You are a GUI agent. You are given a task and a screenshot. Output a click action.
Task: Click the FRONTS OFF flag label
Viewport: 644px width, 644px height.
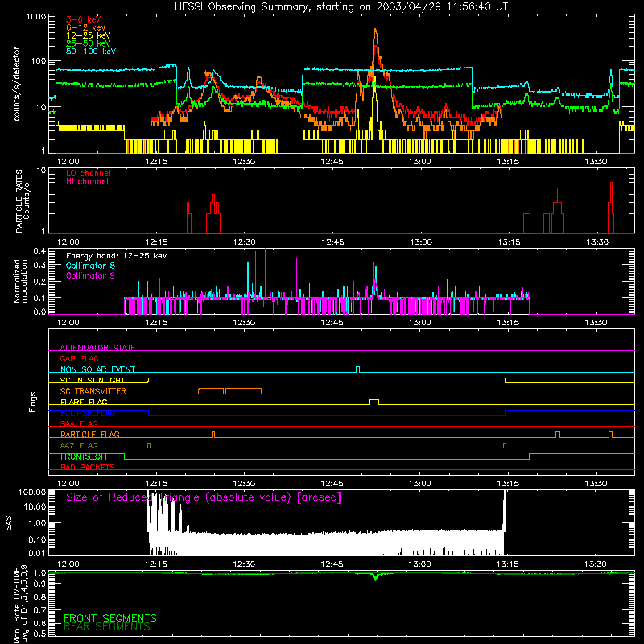(85, 456)
